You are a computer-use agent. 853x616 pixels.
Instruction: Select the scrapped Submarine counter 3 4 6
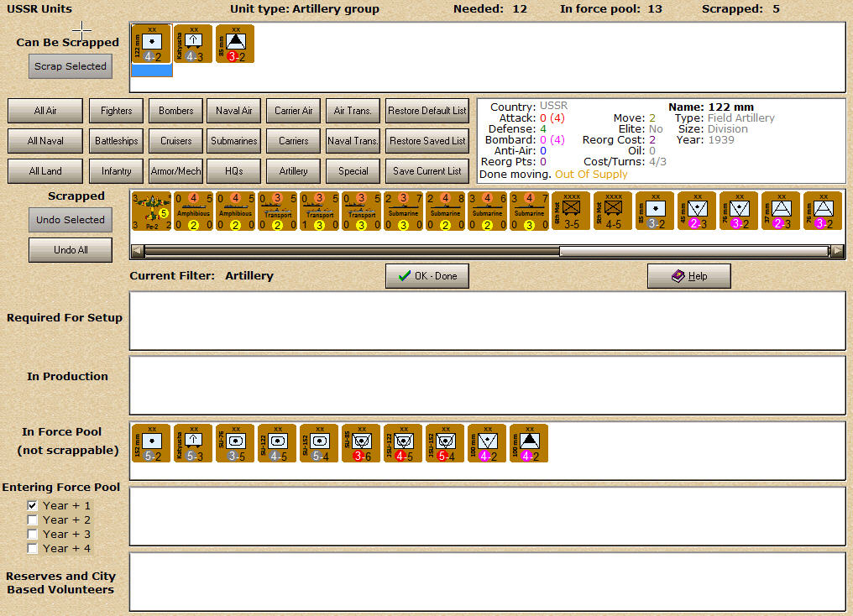[x=487, y=211]
